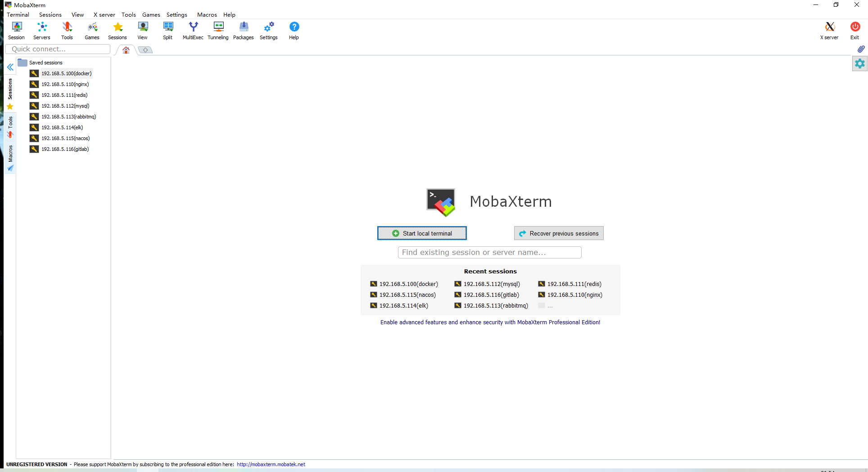Click the red Exit power icon
868x472 pixels.
pos(855,31)
